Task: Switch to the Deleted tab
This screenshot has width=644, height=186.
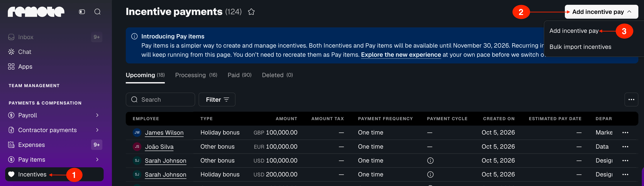Action: [277, 75]
